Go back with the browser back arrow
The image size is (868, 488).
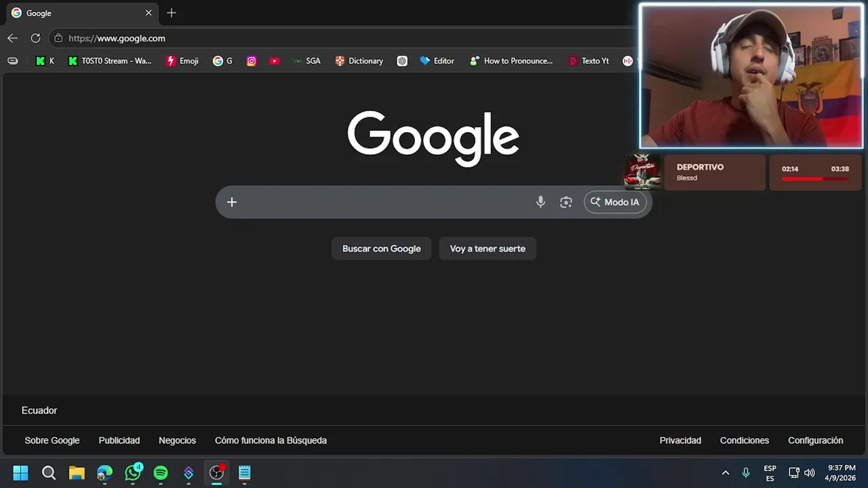click(12, 38)
